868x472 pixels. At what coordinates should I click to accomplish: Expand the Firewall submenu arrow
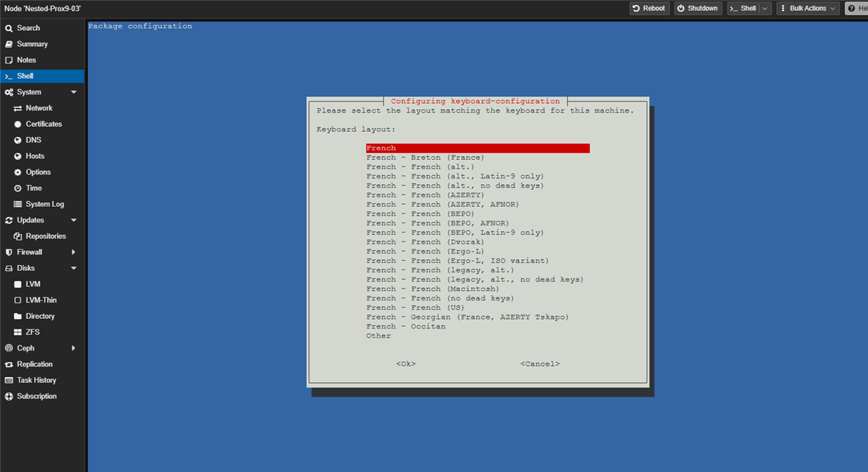coord(74,253)
